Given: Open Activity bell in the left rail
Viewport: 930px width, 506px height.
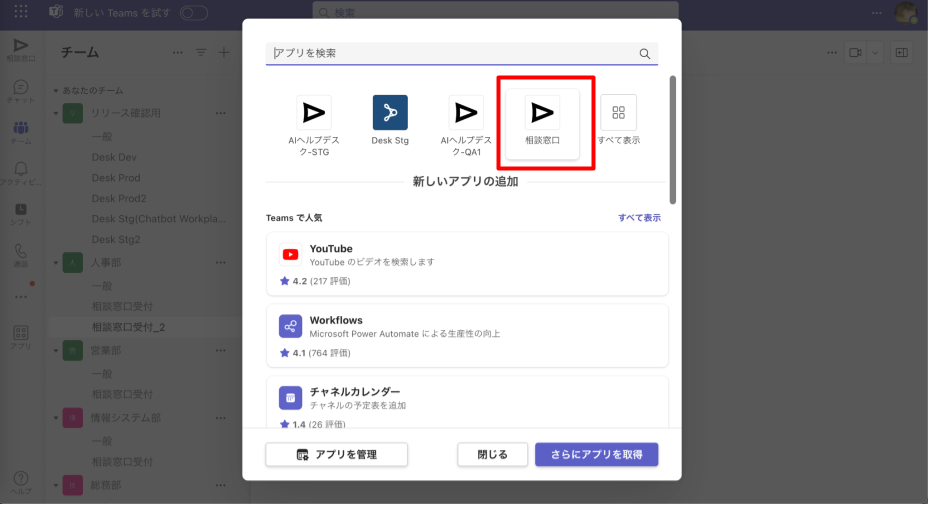Looking at the screenshot, I should click(x=21, y=173).
